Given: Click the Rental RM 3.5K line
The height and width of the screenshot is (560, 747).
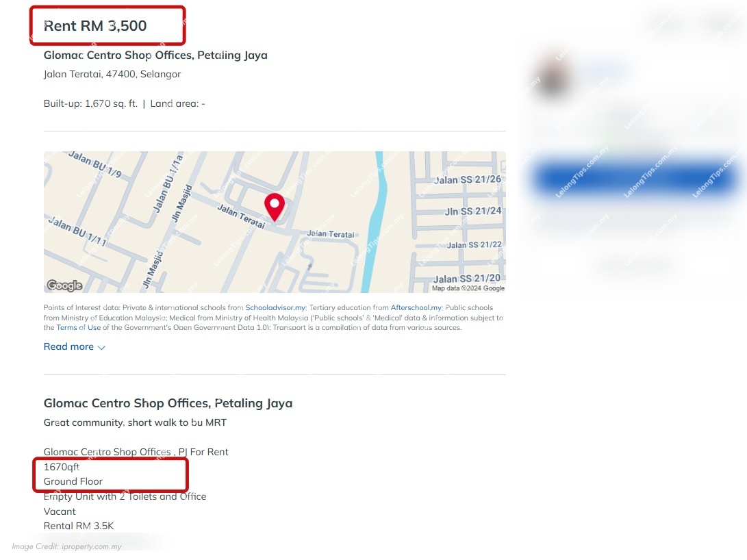Looking at the screenshot, I should (79, 526).
